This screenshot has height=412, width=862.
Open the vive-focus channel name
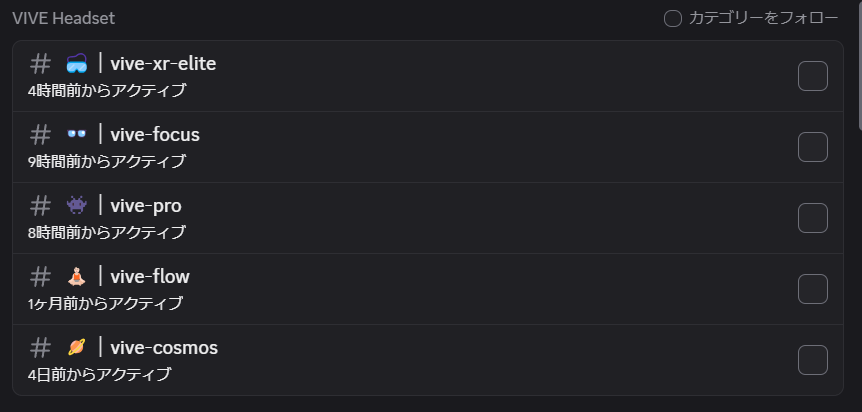pos(155,135)
